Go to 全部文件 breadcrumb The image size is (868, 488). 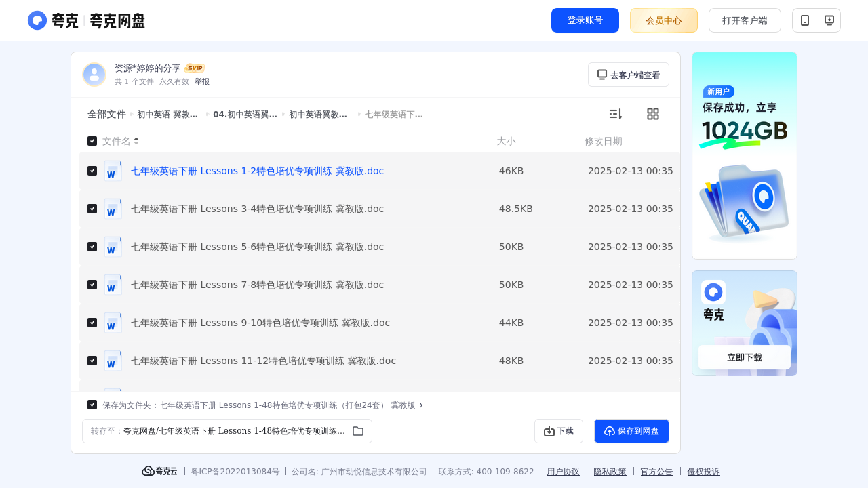pyautogui.click(x=106, y=114)
